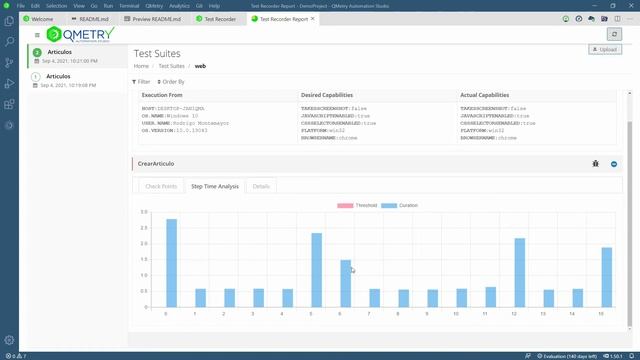Click version 1.50.1 in status bar
Image resolution: width=640 pixels, height=360 pixels.
click(x=613, y=356)
